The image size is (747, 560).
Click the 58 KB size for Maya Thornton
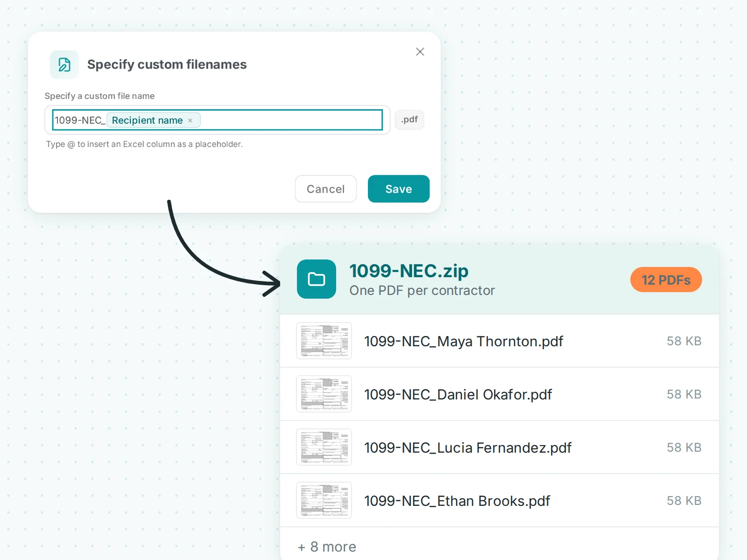click(684, 341)
